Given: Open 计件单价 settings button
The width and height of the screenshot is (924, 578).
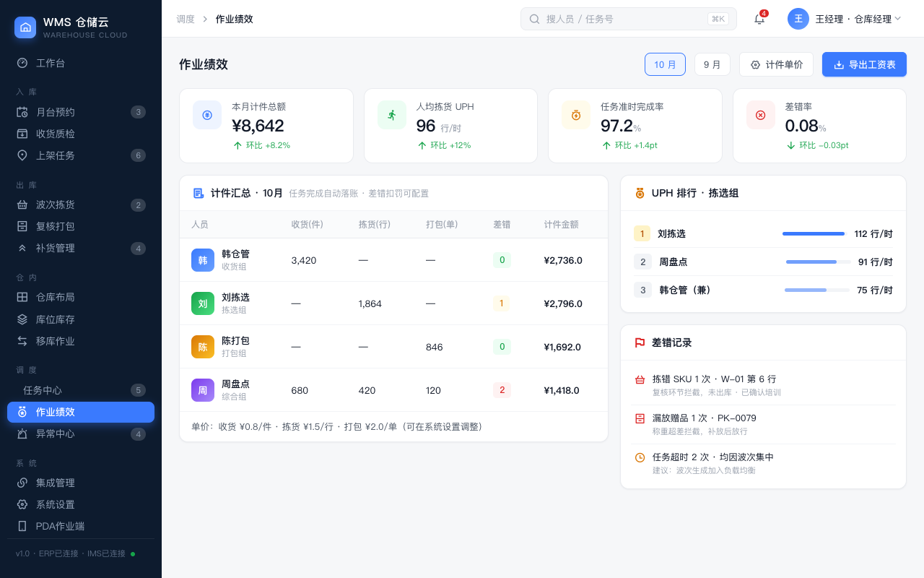Looking at the screenshot, I should point(776,64).
